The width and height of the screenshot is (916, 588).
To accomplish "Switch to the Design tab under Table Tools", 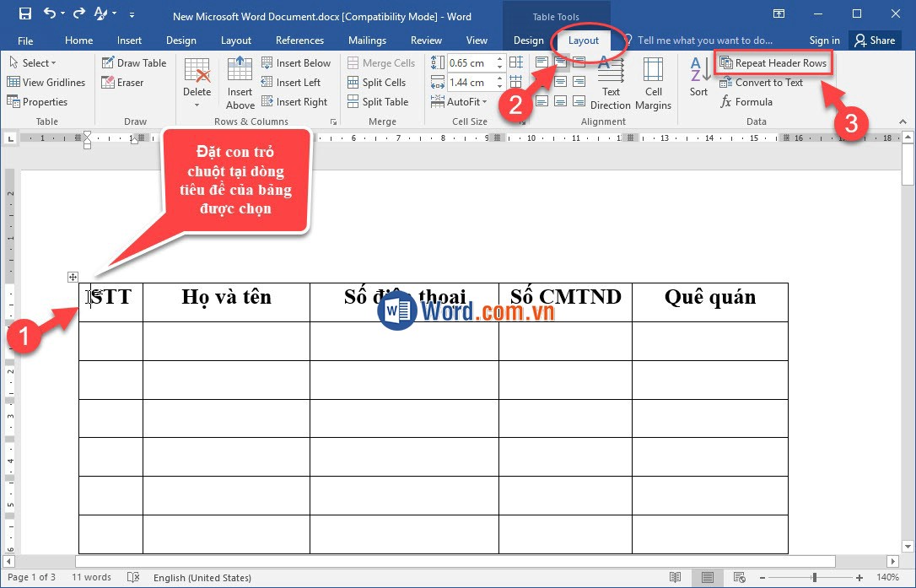I will coord(529,40).
